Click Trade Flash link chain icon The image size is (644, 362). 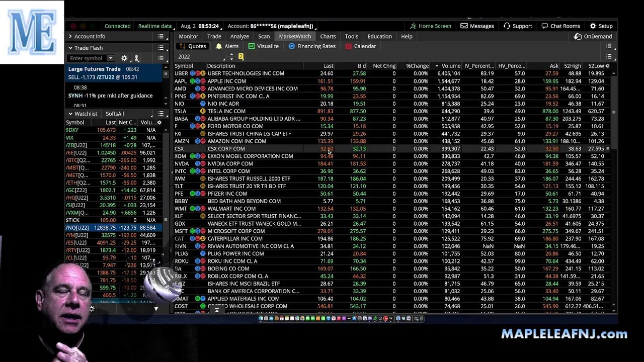[136, 58]
